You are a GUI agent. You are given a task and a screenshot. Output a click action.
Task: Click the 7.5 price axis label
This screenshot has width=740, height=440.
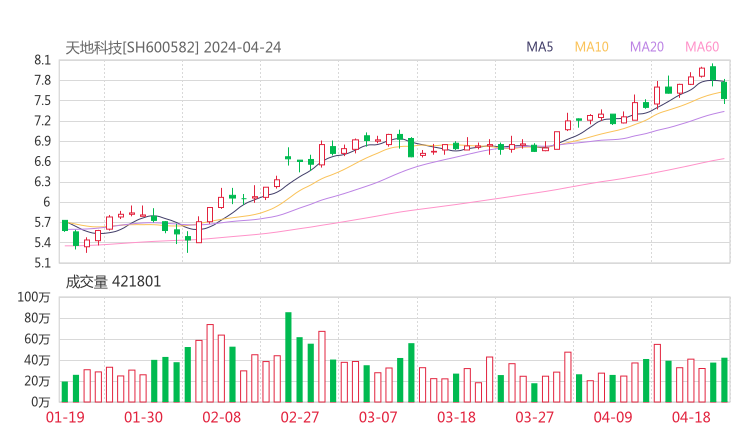tap(42, 101)
